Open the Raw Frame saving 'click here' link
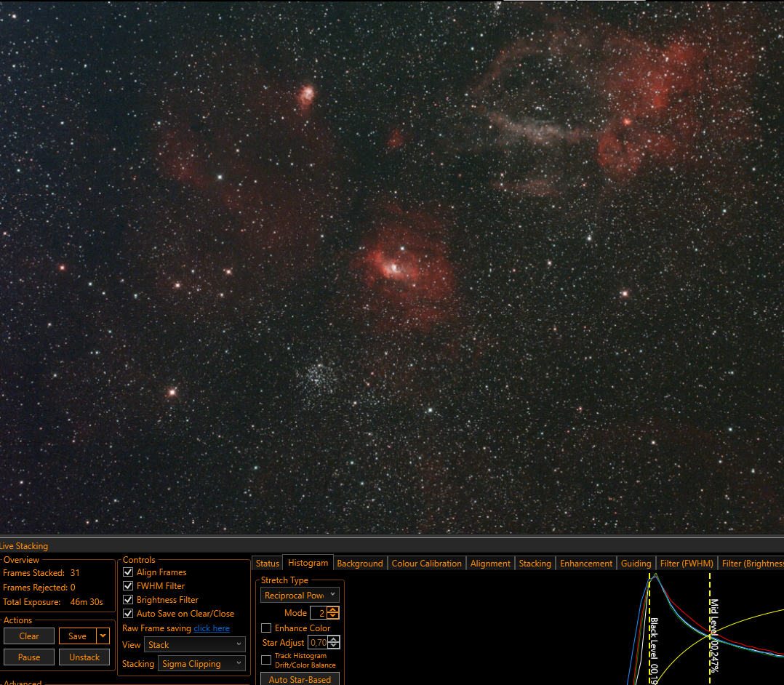 click(x=212, y=628)
